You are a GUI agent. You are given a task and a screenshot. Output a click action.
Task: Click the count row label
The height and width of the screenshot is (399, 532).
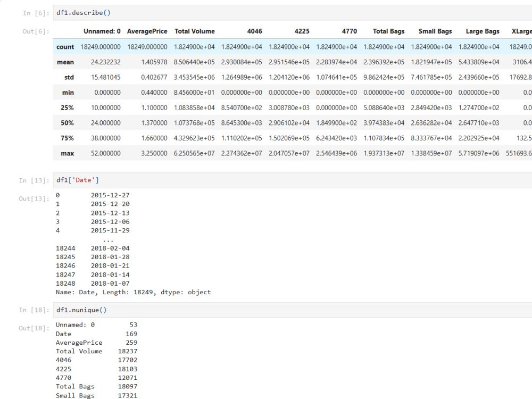tap(65, 47)
